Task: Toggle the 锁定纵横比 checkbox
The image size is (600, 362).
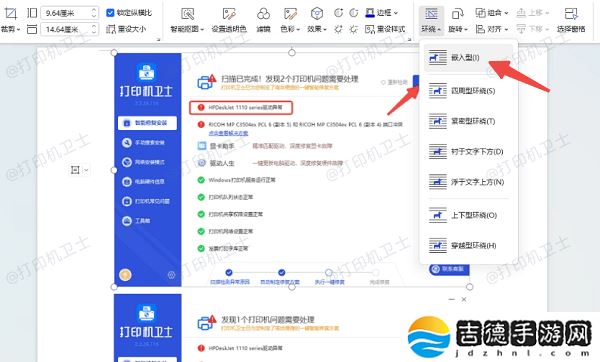Action: pyautogui.click(x=110, y=13)
